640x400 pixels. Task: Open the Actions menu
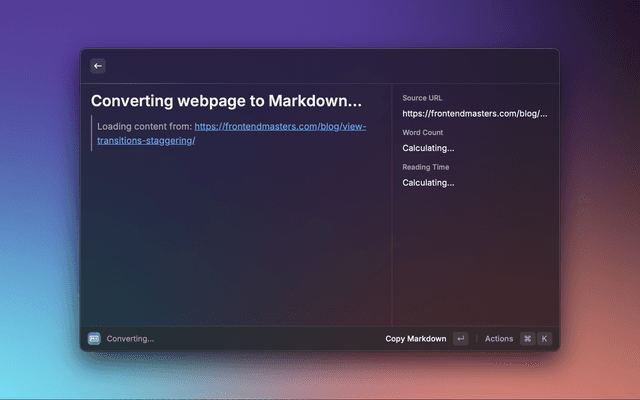tap(499, 339)
